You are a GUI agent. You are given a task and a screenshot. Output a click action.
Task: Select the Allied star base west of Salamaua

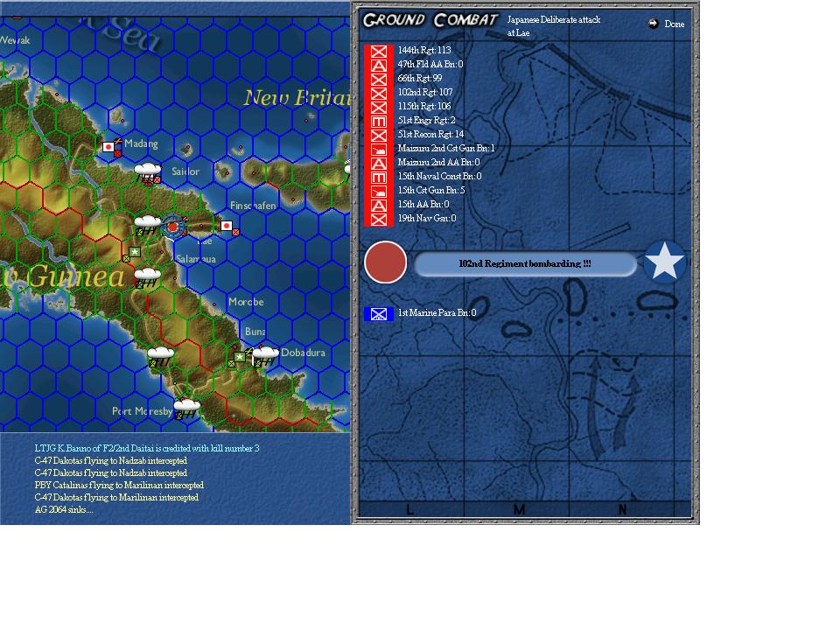135,252
